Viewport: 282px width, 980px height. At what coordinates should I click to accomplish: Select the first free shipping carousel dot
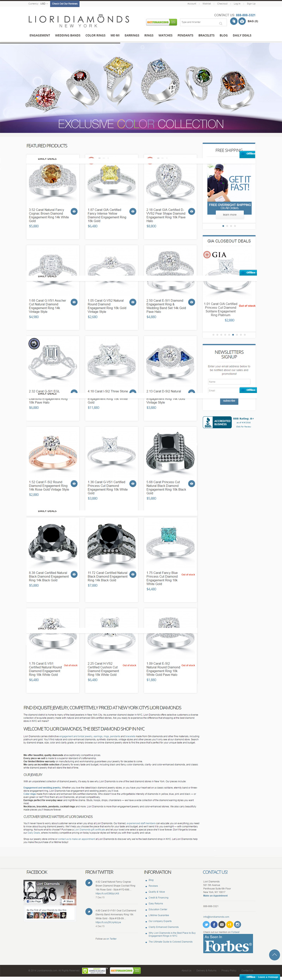click(223, 226)
